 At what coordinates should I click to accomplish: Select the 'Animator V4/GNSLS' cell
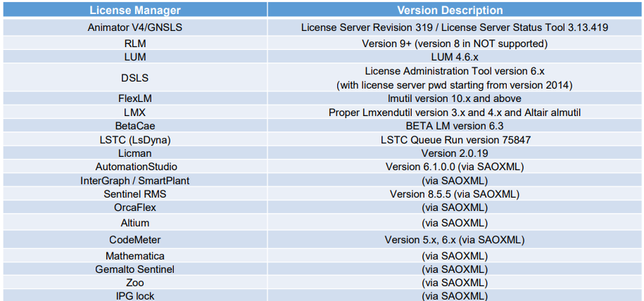(x=135, y=27)
